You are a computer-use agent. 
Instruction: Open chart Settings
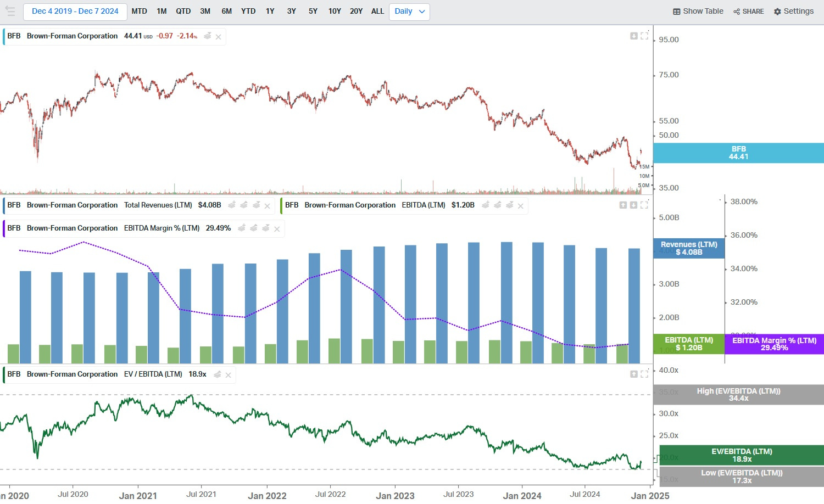[794, 12]
